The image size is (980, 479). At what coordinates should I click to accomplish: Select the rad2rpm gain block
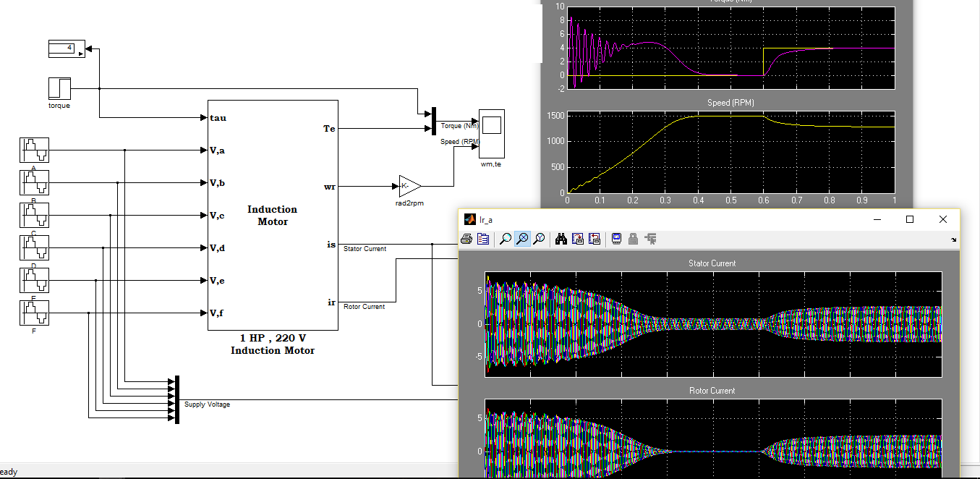point(410,187)
